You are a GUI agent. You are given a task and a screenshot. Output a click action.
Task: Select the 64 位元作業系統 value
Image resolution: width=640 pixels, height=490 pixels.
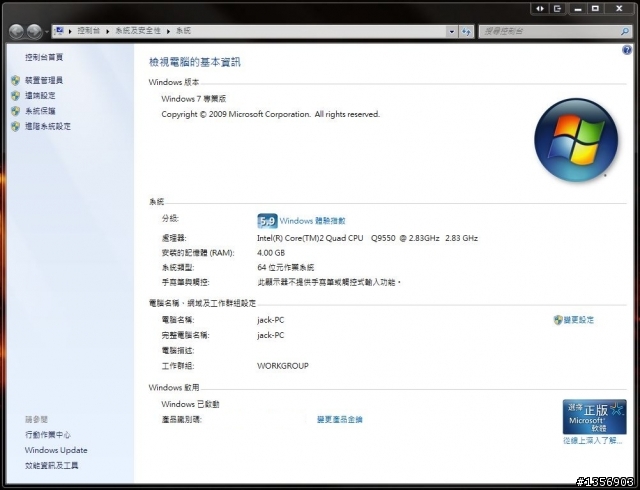pos(286,267)
